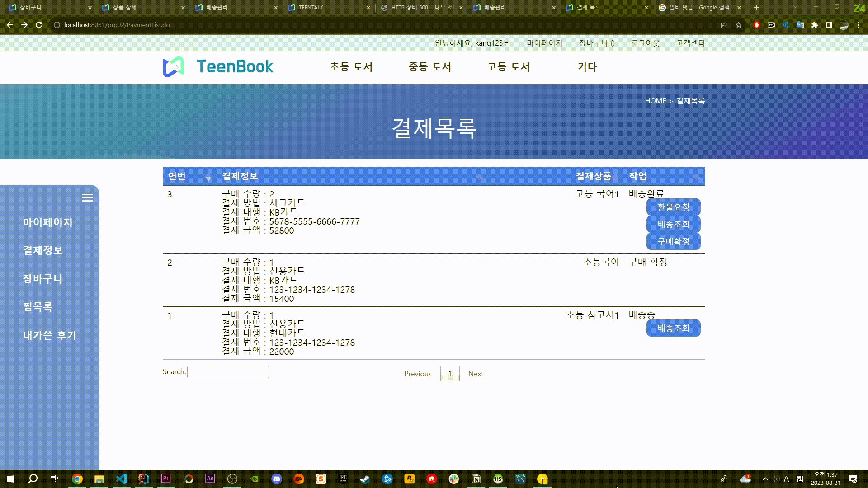Click the share page icon in the address bar
Viewport: 868px width, 488px height.
(x=724, y=25)
